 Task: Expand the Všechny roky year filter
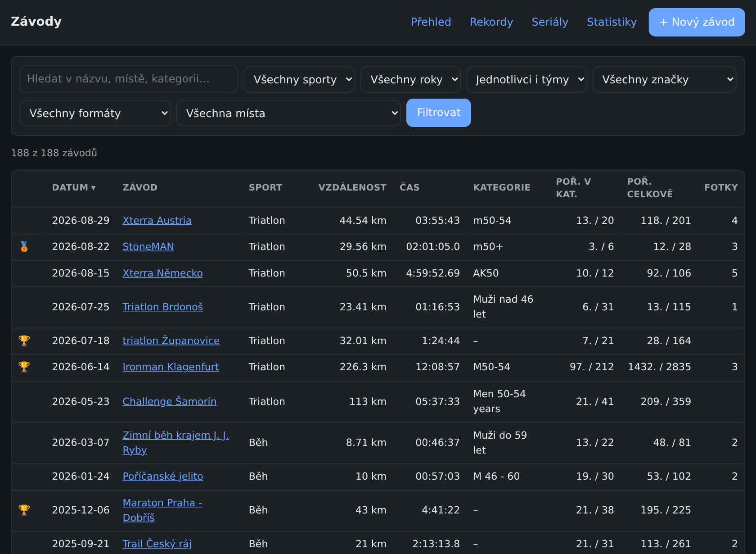(x=410, y=80)
